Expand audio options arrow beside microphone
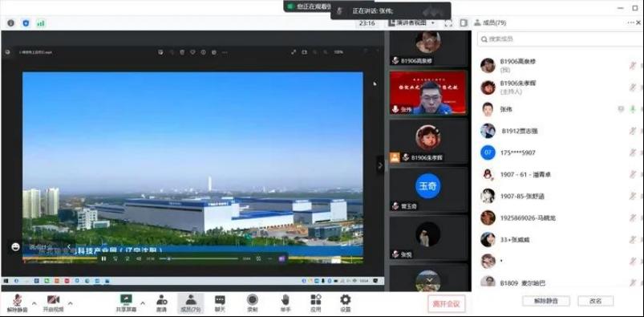The width and height of the screenshot is (644, 317). click(x=34, y=303)
